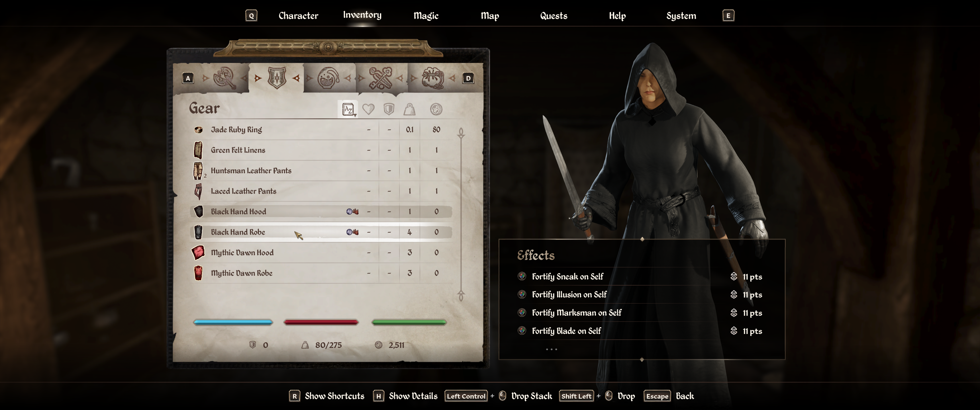
Task: Sort gear by health heart icon
Action: tap(368, 110)
